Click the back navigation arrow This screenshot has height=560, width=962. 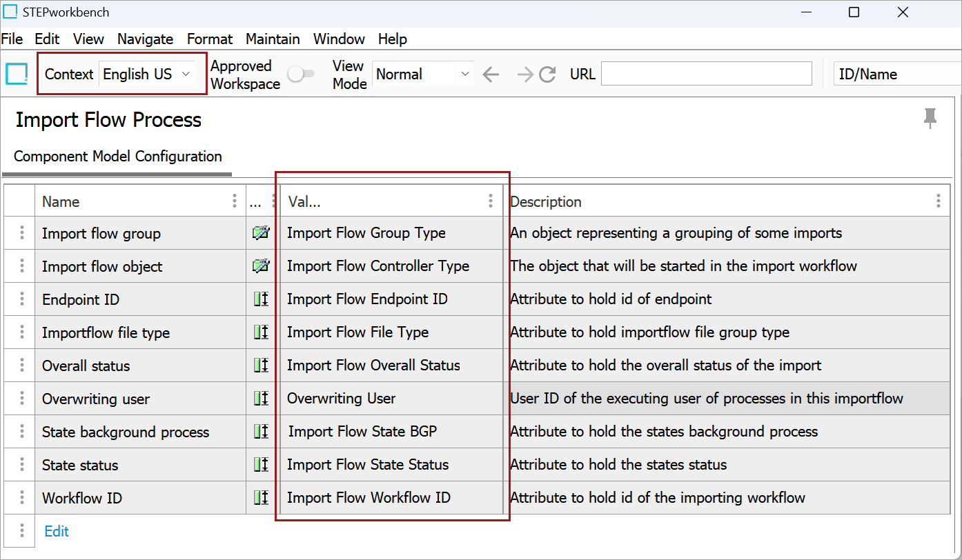(x=491, y=74)
